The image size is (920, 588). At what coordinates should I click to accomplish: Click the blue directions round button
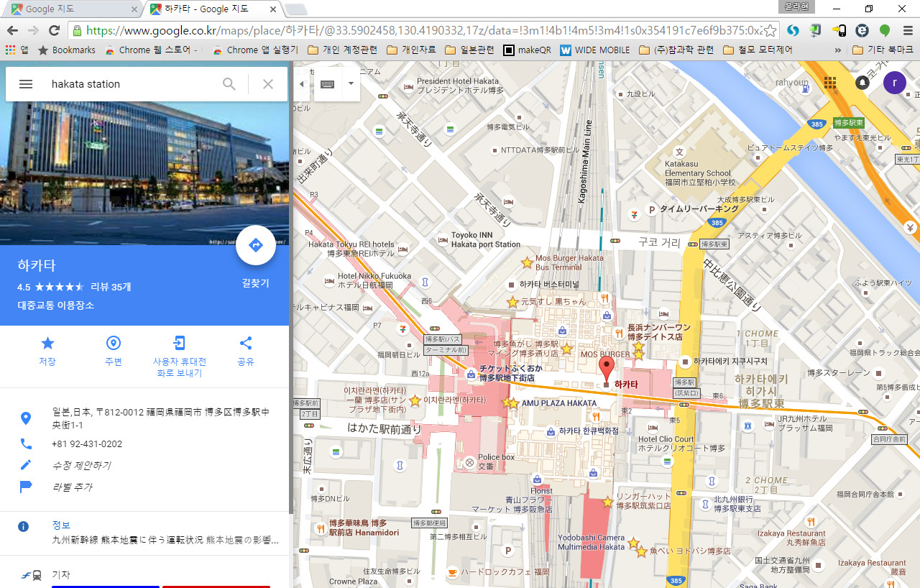pyautogui.click(x=255, y=245)
